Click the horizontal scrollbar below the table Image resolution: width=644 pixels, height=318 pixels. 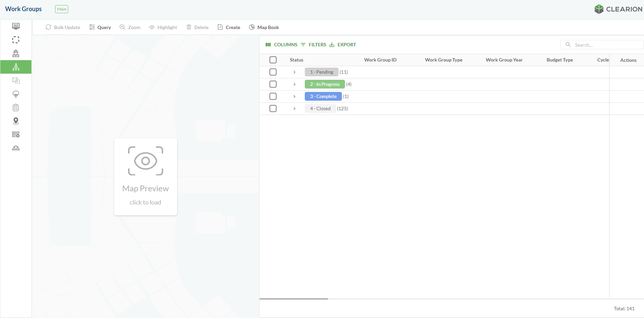(294, 299)
